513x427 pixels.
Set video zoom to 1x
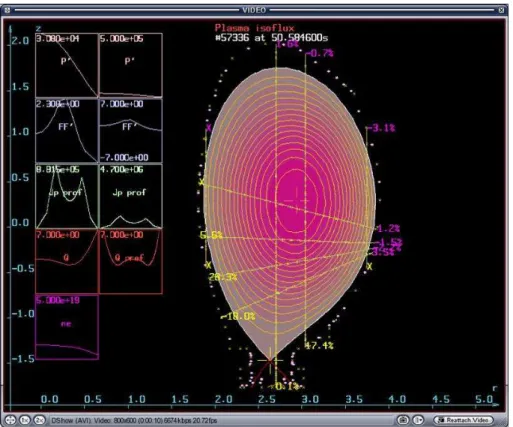pyautogui.click(x=25, y=420)
